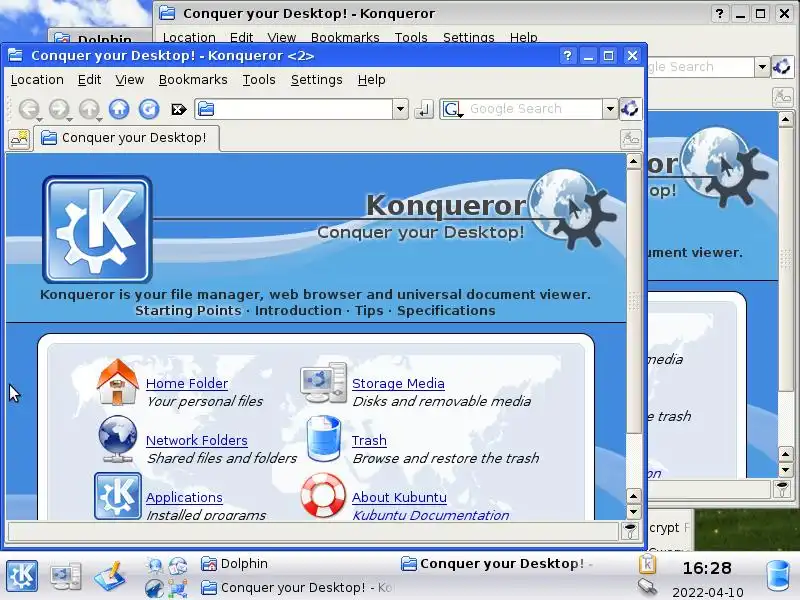Click the Applications KDE gear icon

pos(118,496)
